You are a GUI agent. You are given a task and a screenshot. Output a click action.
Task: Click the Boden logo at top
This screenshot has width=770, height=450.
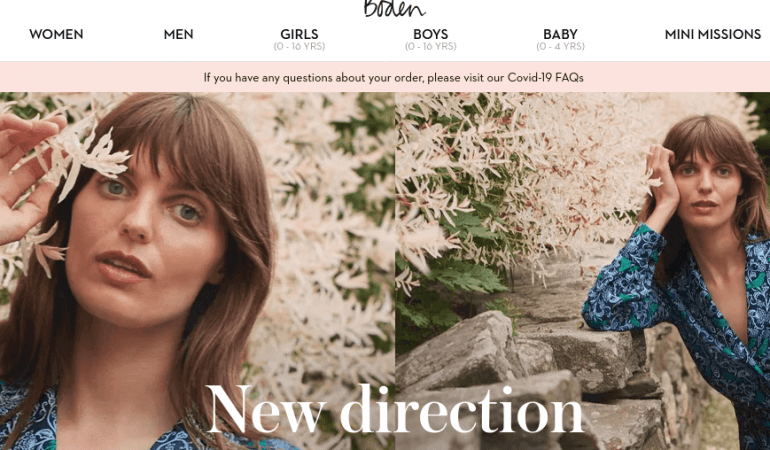pos(394,8)
